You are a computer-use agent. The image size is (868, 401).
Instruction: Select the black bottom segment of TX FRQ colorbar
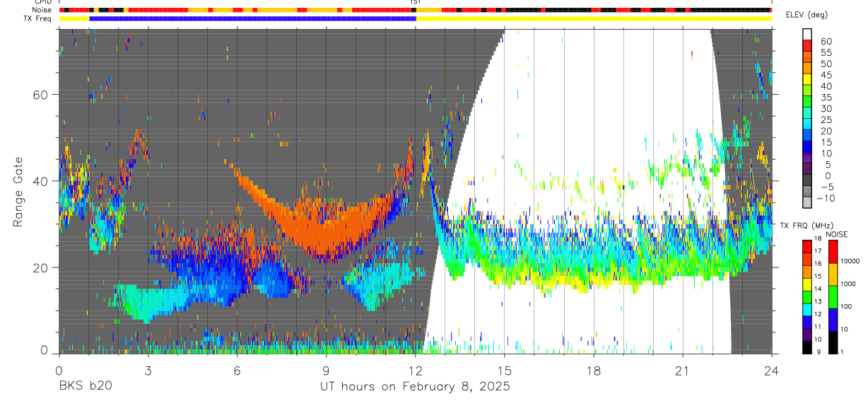click(807, 347)
